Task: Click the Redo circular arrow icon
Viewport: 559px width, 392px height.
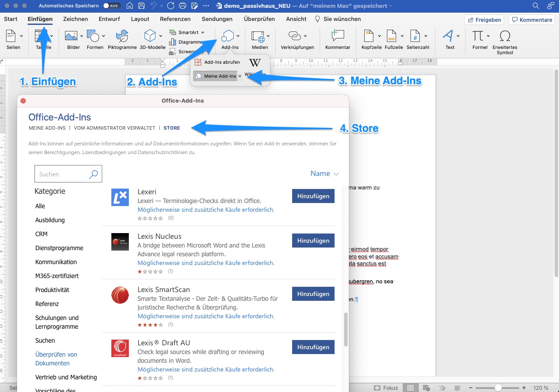Action: tap(171, 6)
